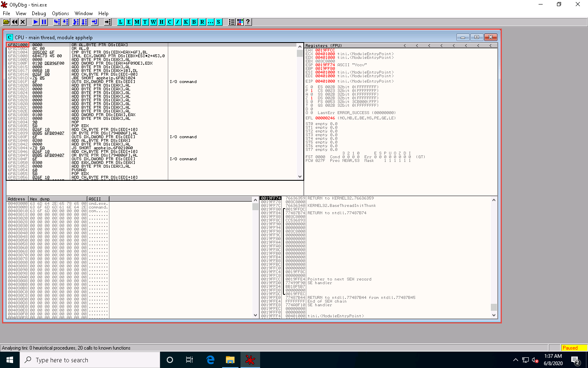588x368 pixels.
Task: Click the stack pane scrollbar up arrow
Action: point(494,200)
